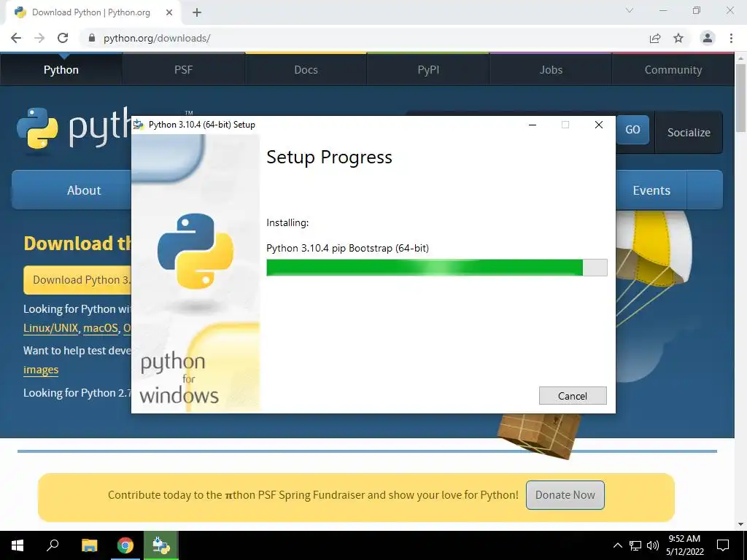Click the yellow Download Python button
Image resolution: width=747 pixels, height=560 pixels.
point(77,280)
